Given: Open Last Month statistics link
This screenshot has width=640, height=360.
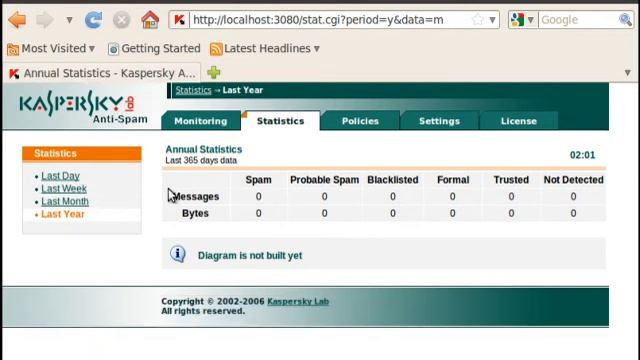Looking at the screenshot, I should click(x=65, y=201).
